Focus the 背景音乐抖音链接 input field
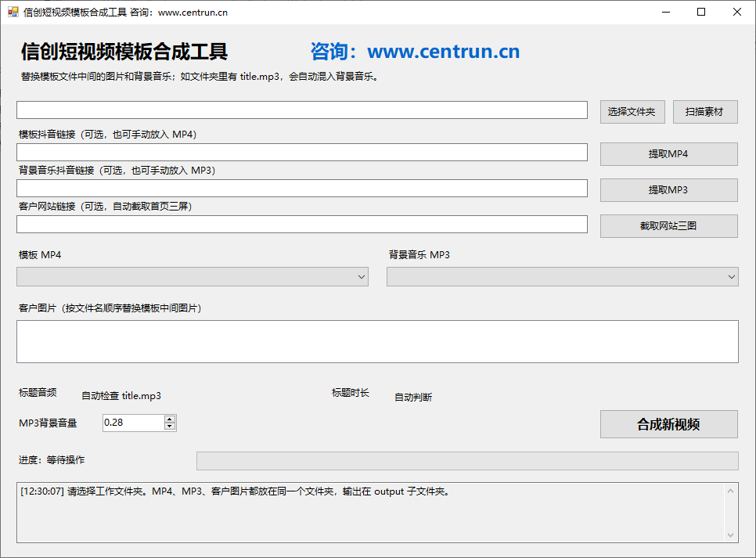Screen dimensions: 756x558 click(x=302, y=188)
